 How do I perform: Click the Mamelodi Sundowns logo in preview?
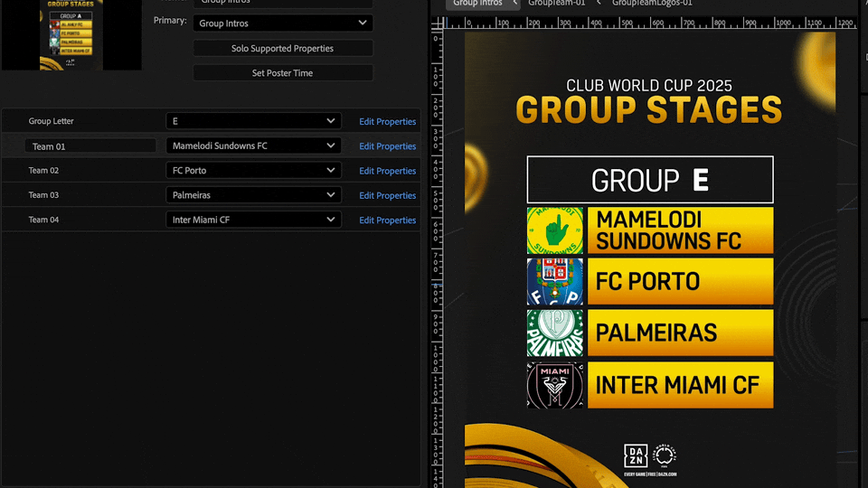tap(555, 230)
